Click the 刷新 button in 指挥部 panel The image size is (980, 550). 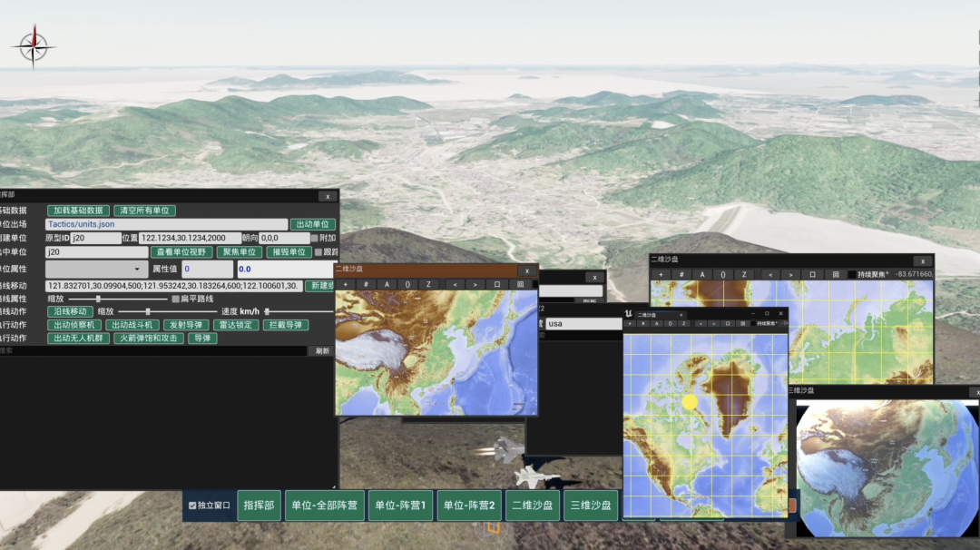[x=322, y=351]
